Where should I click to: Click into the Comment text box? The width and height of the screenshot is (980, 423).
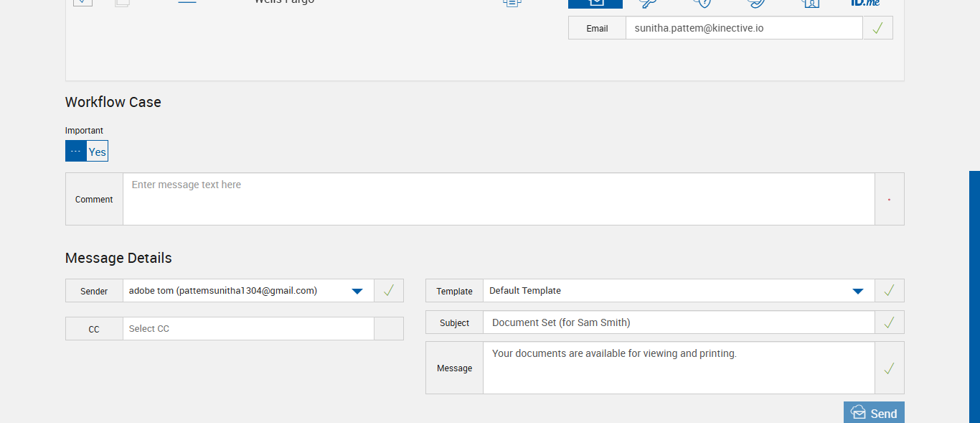pos(499,199)
